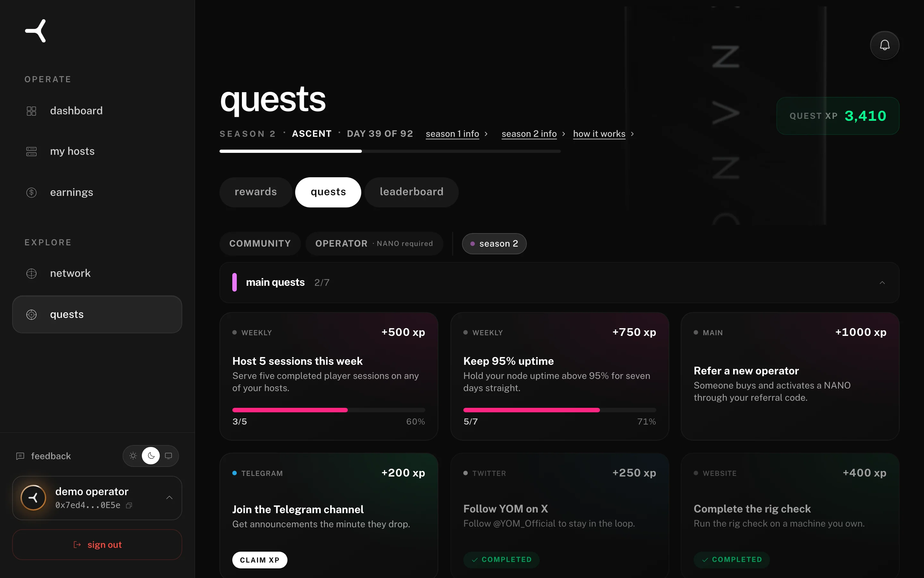Click the season day progress bar

click(390, 151)
